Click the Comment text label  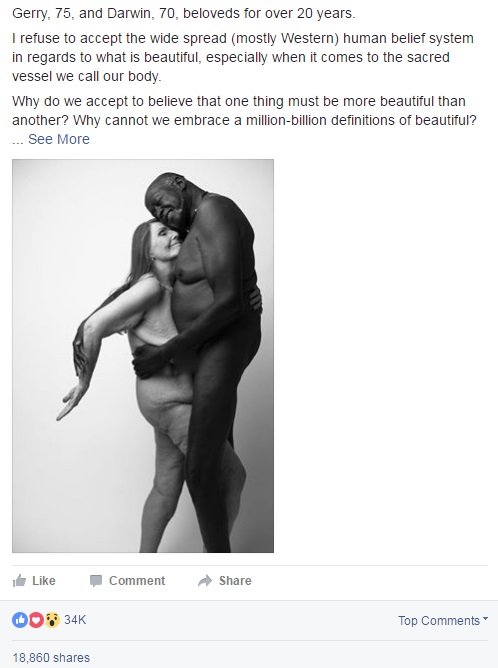[137, 581]
